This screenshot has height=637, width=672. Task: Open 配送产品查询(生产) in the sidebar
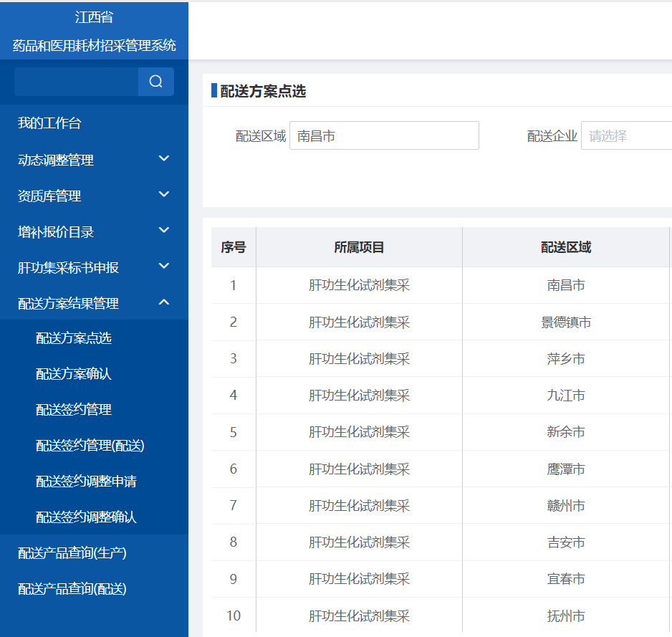pos(72,553)
